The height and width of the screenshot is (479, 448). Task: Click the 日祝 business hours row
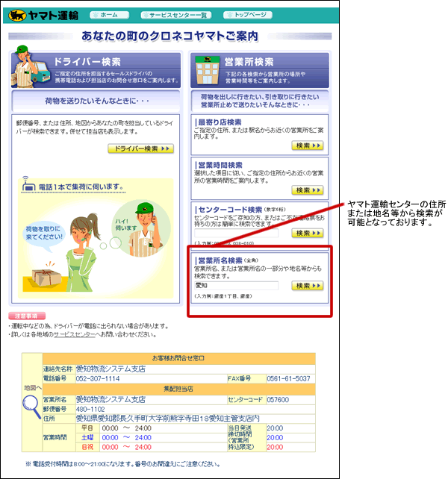click(152, 447)
